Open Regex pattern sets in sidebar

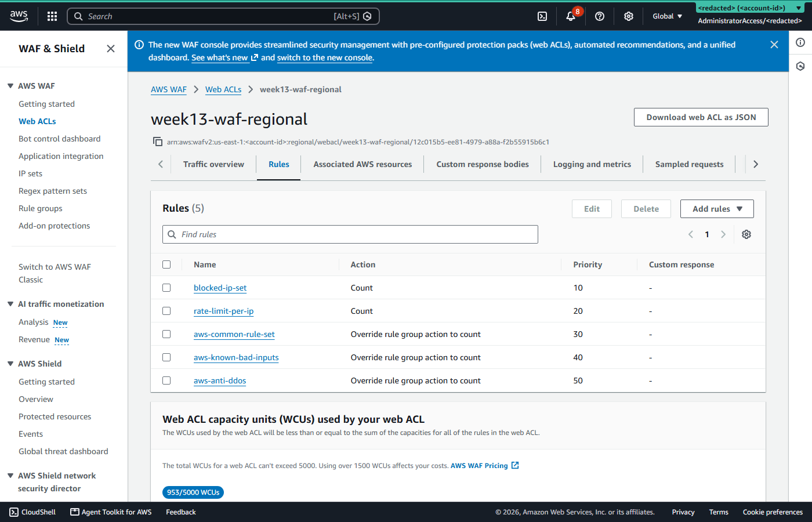click(x=53, y=191)
